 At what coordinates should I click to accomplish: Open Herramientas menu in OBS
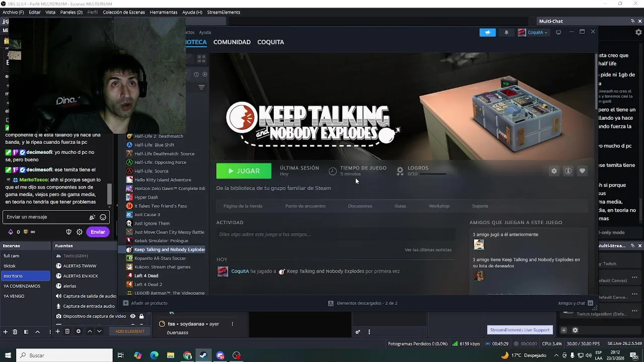pos(164,12)
